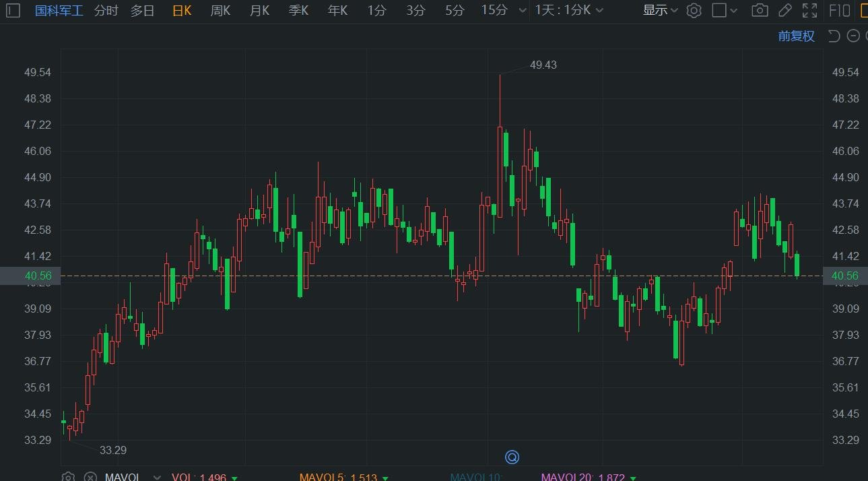Click the 前复权 adjustment link
Image resolution: width=868 pixels, height=481 pixels.
(x=796, y=36)
